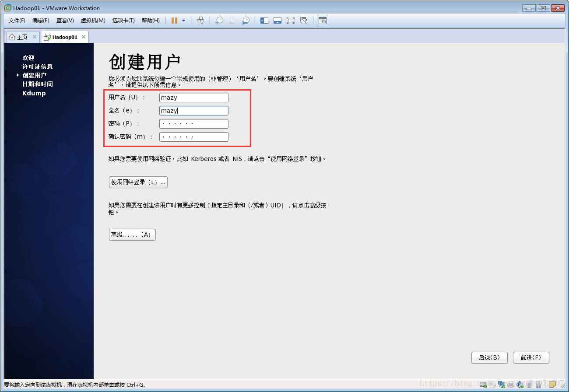The image size is (569, 392).
Task: Toggle console view icon in toolbar
Action: 323,21
